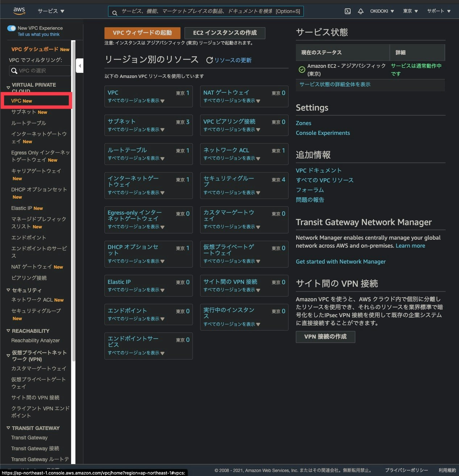Screen dimensions: 459x476
Task: Click リソースの更新 link
Action: [x=233, y=60]
